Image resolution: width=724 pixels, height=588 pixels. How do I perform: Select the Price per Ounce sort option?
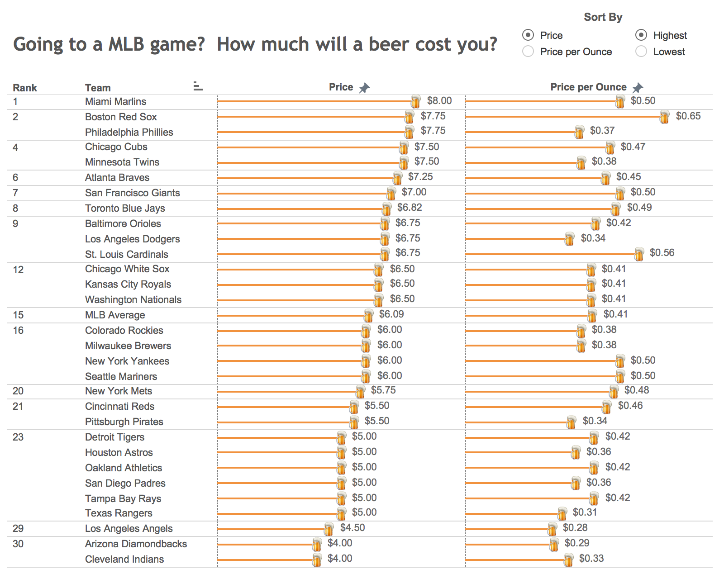pyautogui.click(x=527, y=52)
